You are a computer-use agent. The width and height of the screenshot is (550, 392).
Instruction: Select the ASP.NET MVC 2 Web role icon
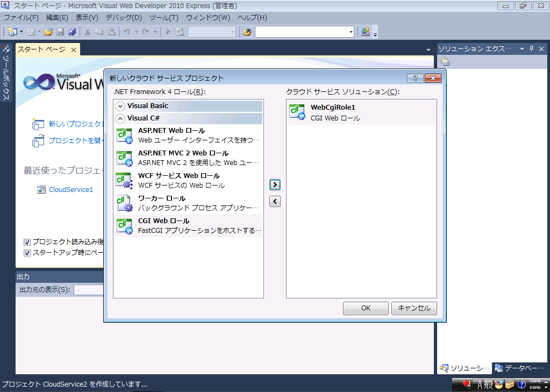point(124,158)
